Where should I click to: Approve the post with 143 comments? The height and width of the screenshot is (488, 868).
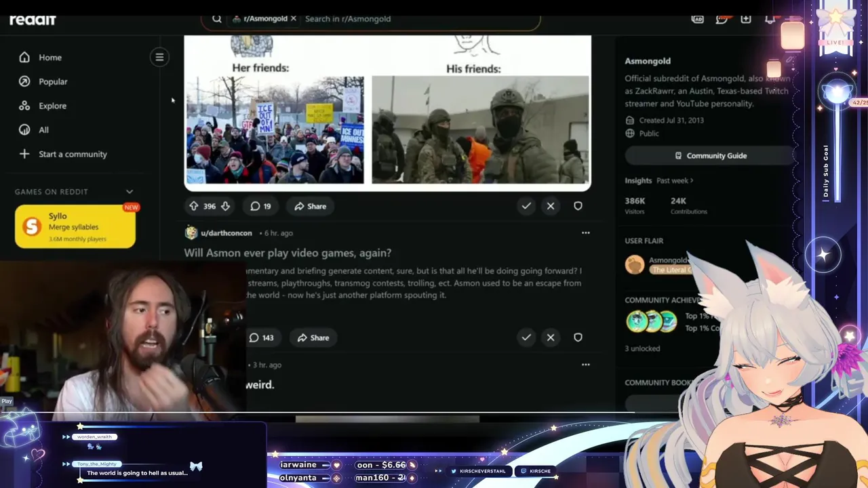click(x=526, y=338)
